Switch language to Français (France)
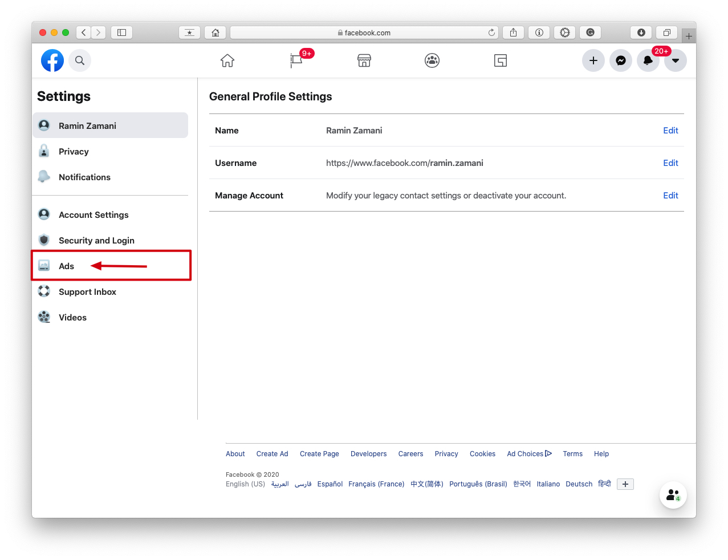 point(376,484)
